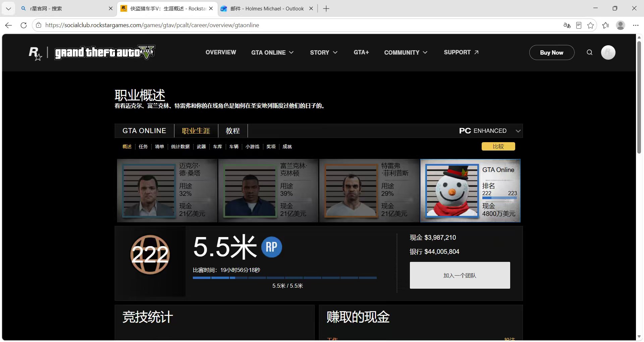Viewport: 644px width, 342px height.
Task: Enter immersive reader via address bar icon
Action: tap(579, 25)
